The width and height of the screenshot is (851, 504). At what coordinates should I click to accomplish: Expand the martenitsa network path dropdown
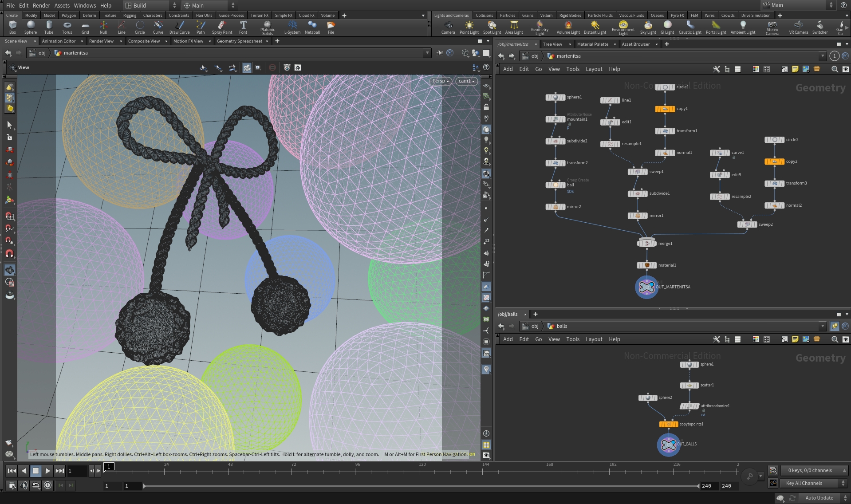823,56
